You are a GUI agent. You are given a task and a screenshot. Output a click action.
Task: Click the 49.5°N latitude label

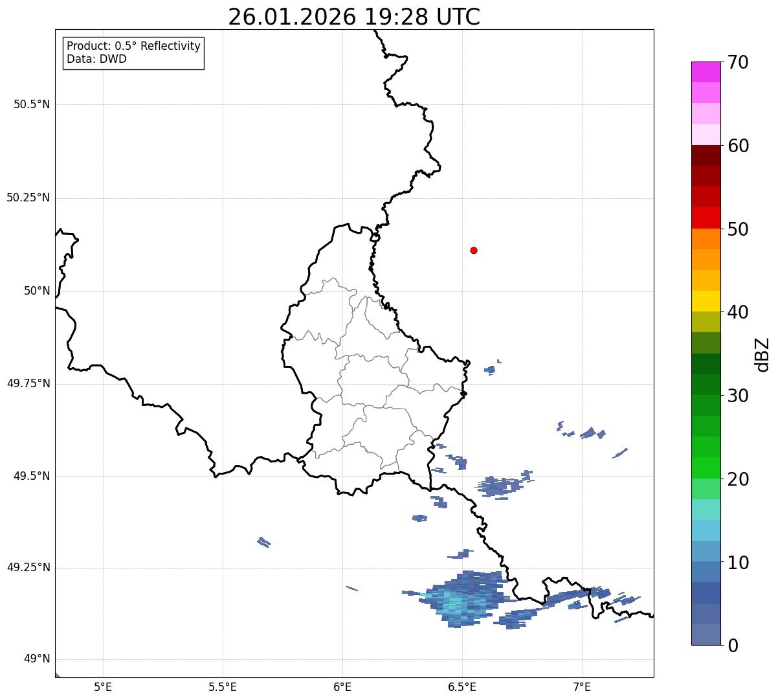pyautogui.click(x=32, y=476)
